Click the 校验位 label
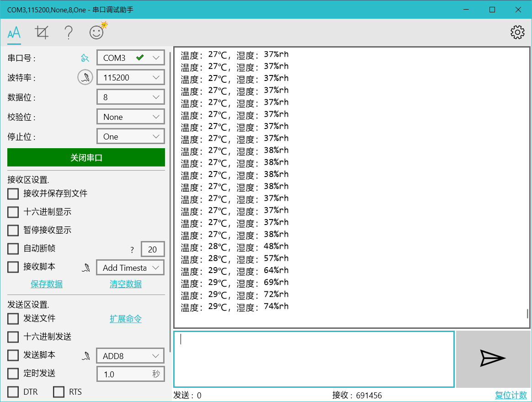Viewport: 532px width, 402px height. coord(21,117)
